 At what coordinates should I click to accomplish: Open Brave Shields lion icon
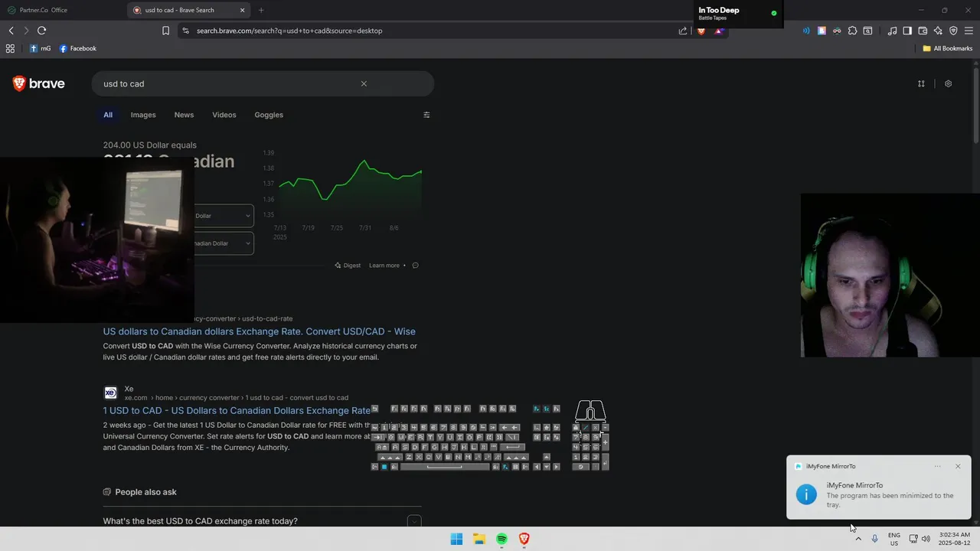(701, 31)
